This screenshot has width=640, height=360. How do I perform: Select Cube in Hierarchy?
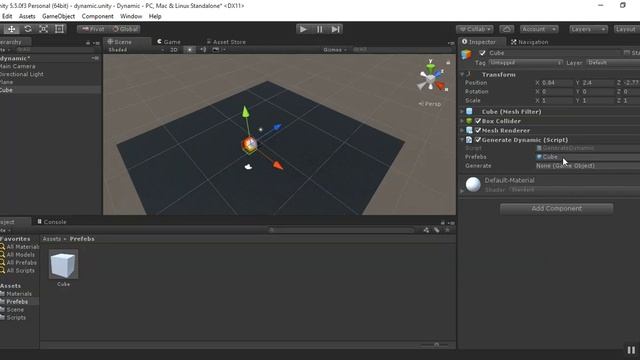pos(50,90)
